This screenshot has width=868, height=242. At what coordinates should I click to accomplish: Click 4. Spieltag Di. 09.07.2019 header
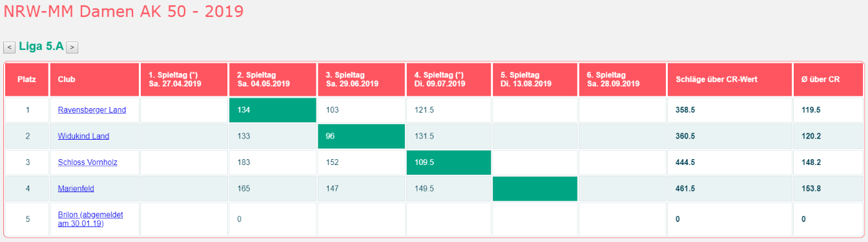click(449, 80)
